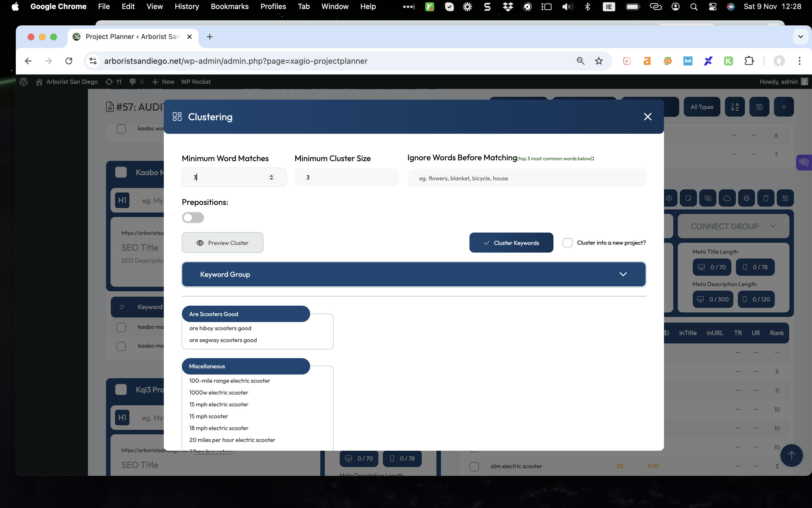The height and width of the screenshot is (508, 812).
Task: Click the sticky note icon in group toolbar
Action: coord(688,198)
